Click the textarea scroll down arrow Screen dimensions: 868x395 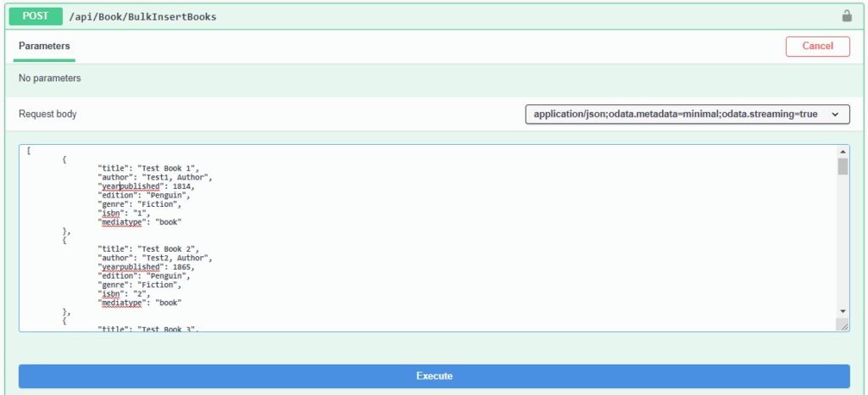(843, 311)
